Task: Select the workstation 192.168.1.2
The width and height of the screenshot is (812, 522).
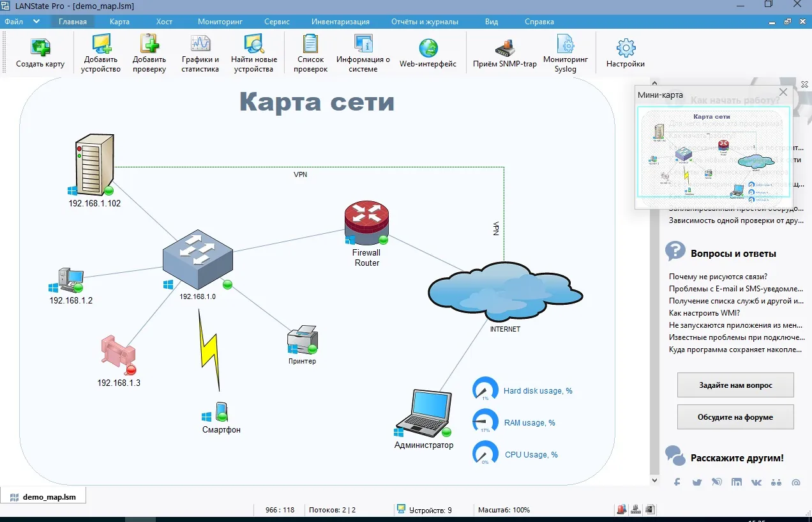Action: (70, 280)
